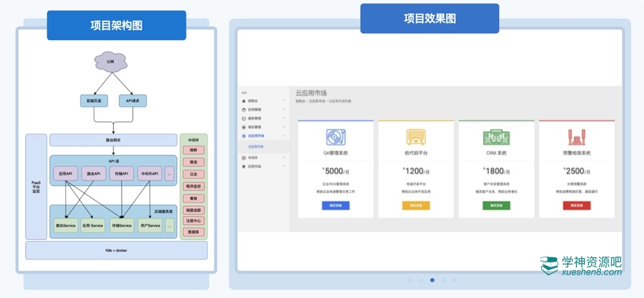Click the 预警检测系统 red speaker icon
The image size is (644, 298).
pos(577,137)
